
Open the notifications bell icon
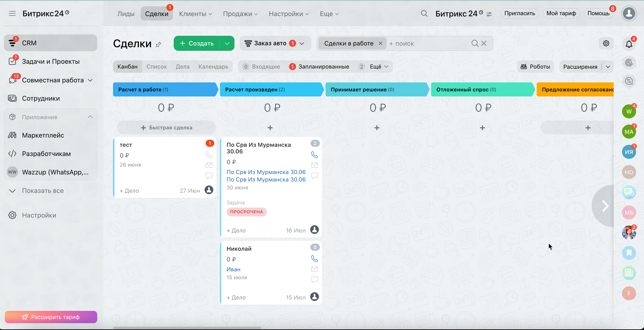629,44
